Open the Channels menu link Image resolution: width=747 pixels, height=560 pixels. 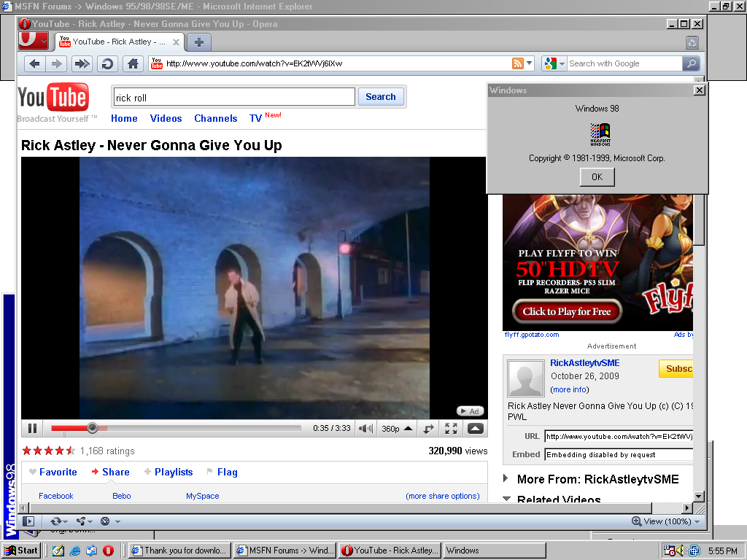point(215,119)
